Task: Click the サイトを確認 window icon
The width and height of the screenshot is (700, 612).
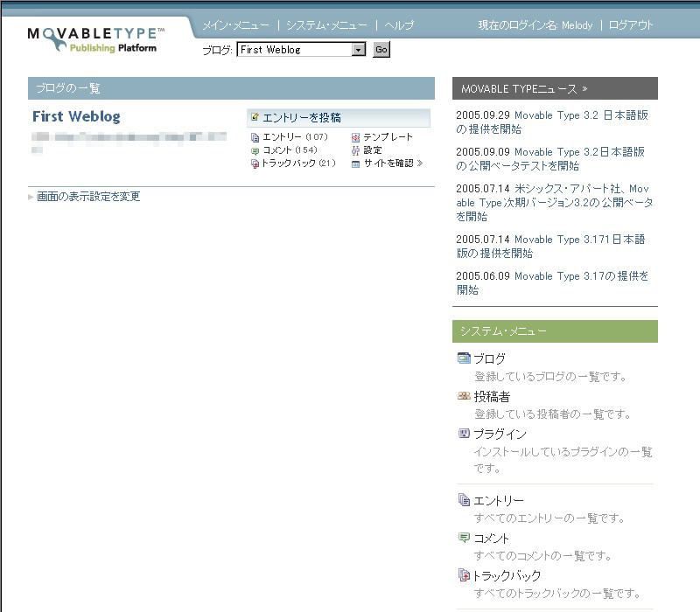Action: tap(355, 164)
